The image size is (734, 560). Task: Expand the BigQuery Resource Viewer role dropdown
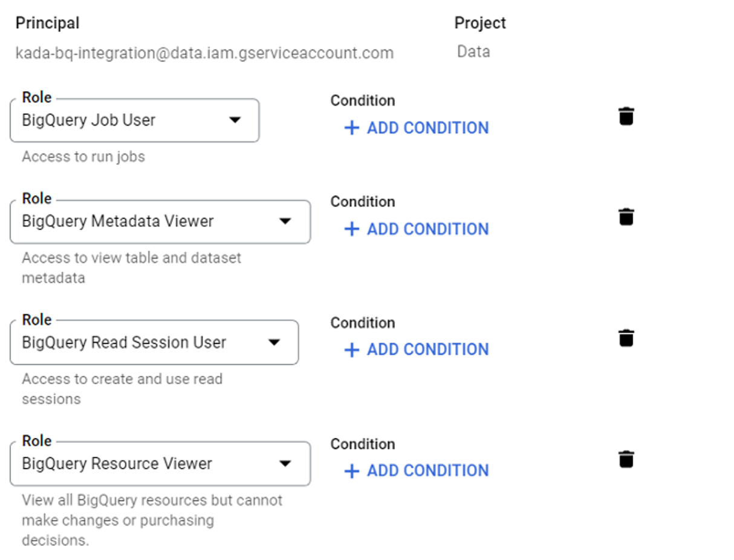[x=285, y=464]
